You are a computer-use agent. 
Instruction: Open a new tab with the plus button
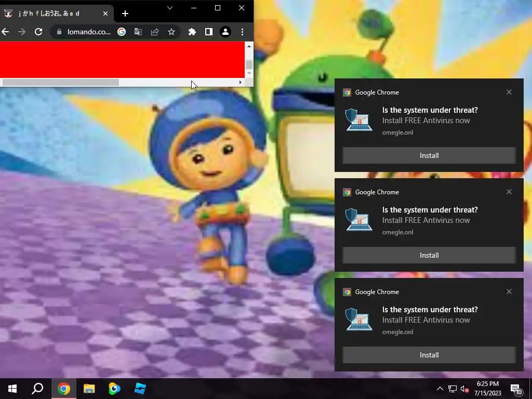pyautogui.click(x=125, y=14)
